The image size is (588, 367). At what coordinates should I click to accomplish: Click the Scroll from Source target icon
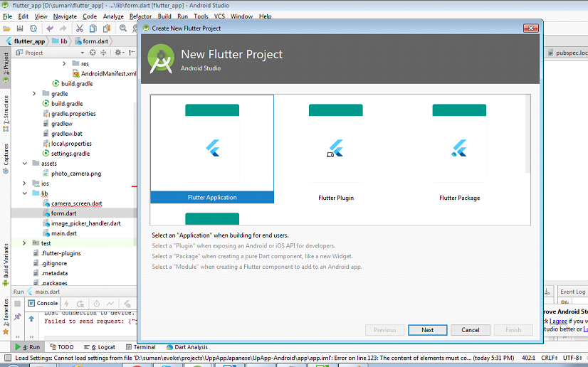pos(93,53)
